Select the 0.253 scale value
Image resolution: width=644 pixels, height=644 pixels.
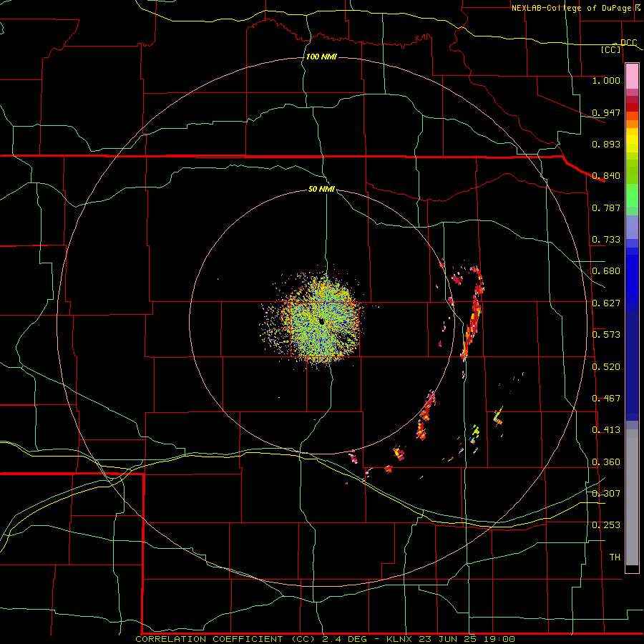[x=606, y=525]
